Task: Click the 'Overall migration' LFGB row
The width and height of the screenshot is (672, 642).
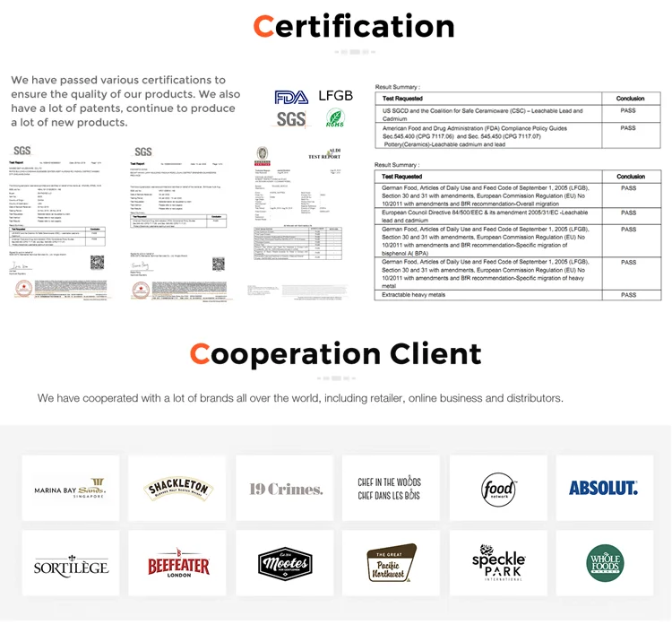Action: [518, 195]
